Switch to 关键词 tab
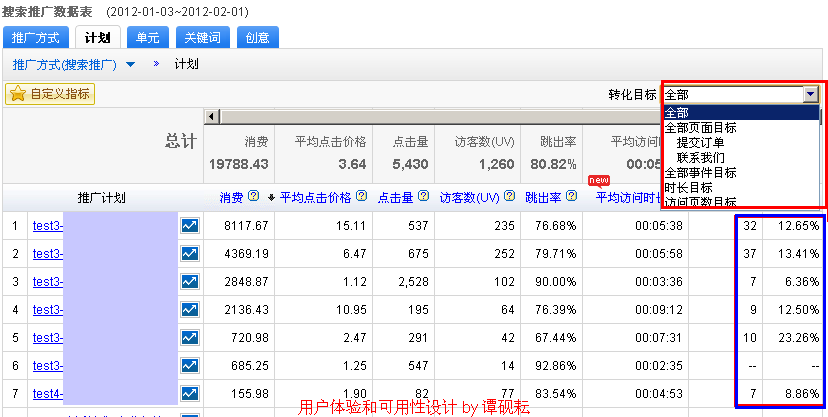This screenshot has width=828, height=417. tap(203, 37)
